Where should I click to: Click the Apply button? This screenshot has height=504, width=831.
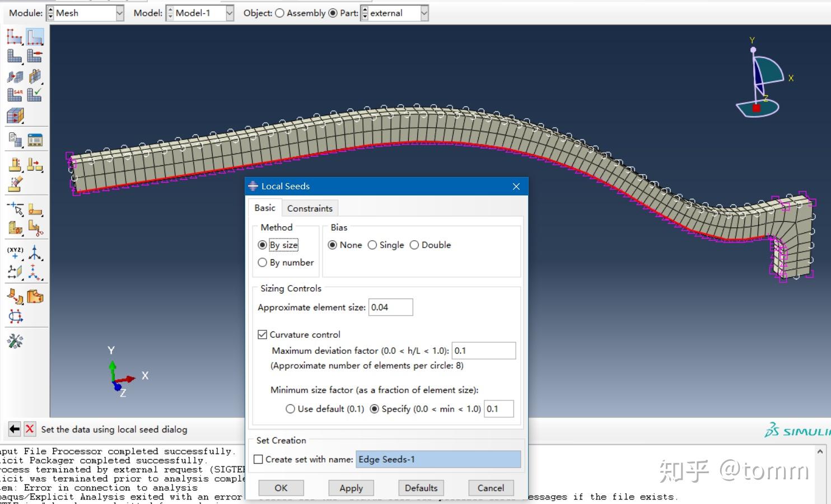click(351, 487)
